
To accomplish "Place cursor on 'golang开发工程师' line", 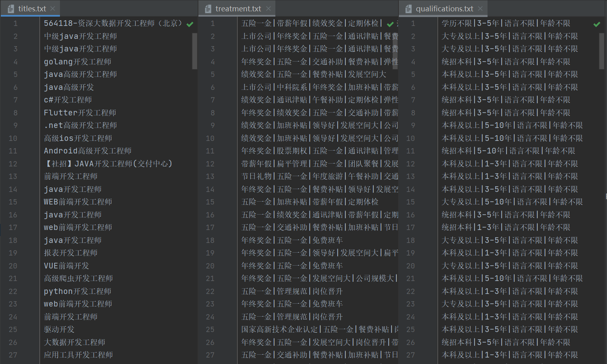I will pos(77,62).
